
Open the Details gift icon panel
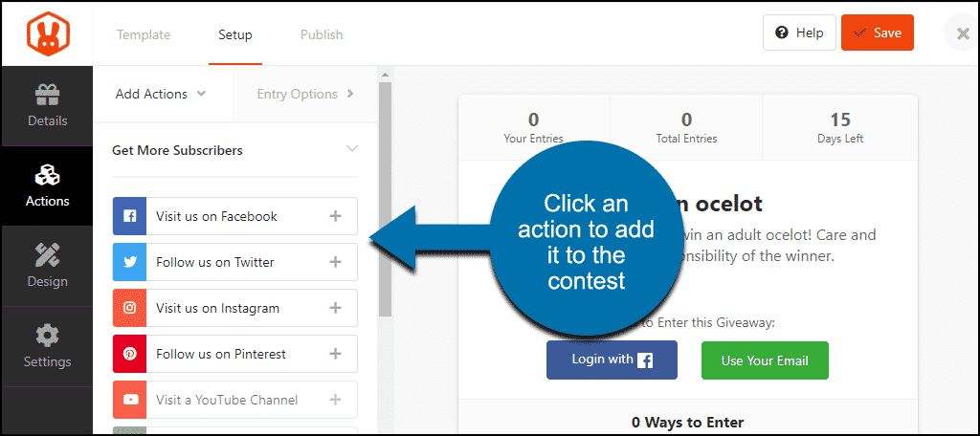tap(48, 105)
